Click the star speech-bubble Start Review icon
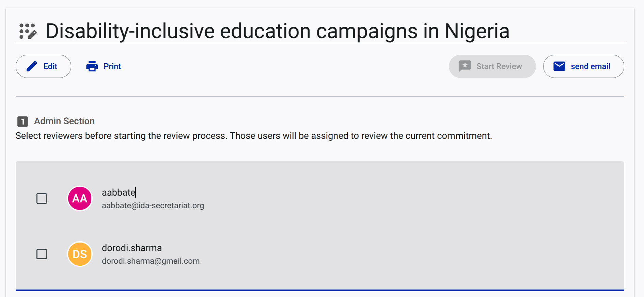This screenshot has height=297, width=644. pyautogui.click(x=465, y=66)
